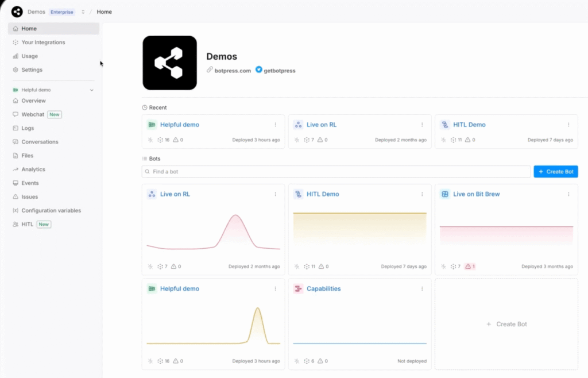Open the workspace switcher next to Enterprise
Image resolution: width=588 pixels, height=378 pixels.
(83, 11)
